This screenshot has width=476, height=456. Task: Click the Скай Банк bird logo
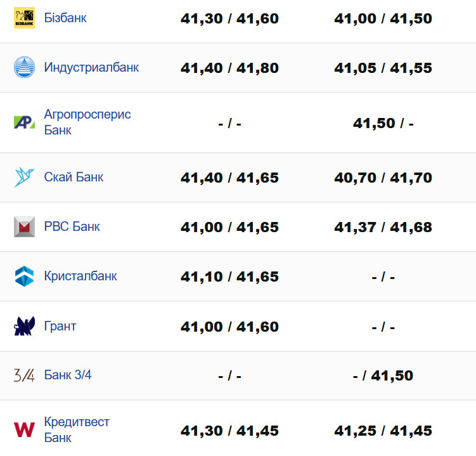[24, 177]
